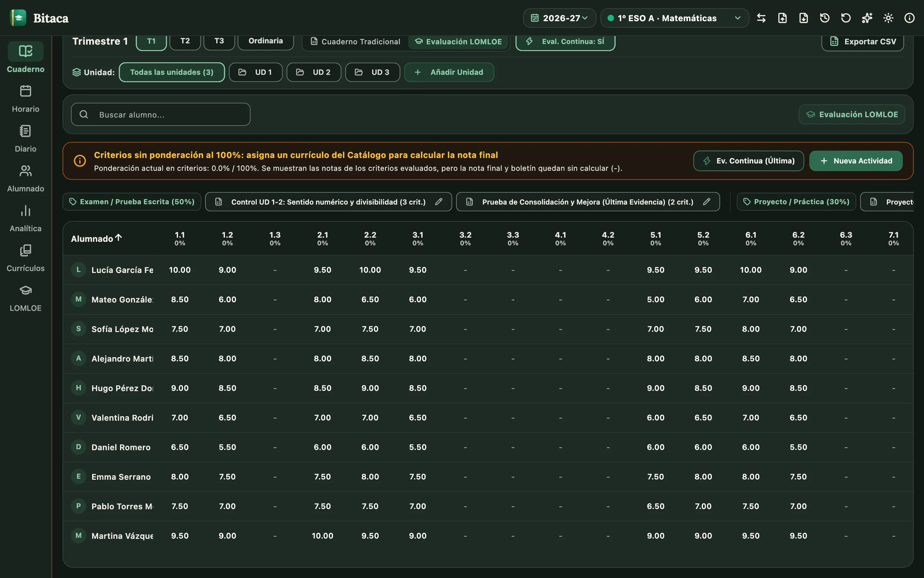Open Currículos in the sidebar
924x578 pixels.
tap(26, 258)
